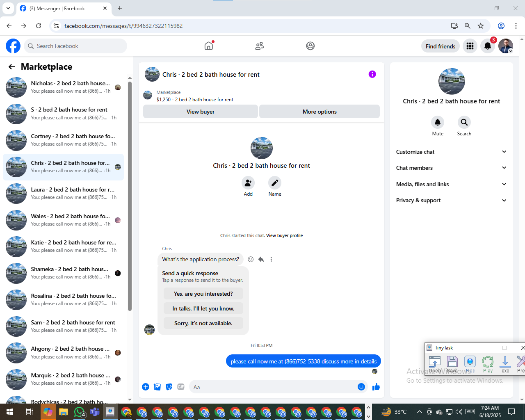Send quick response 'Yes, are you interested?'

(x=203, y=294)
